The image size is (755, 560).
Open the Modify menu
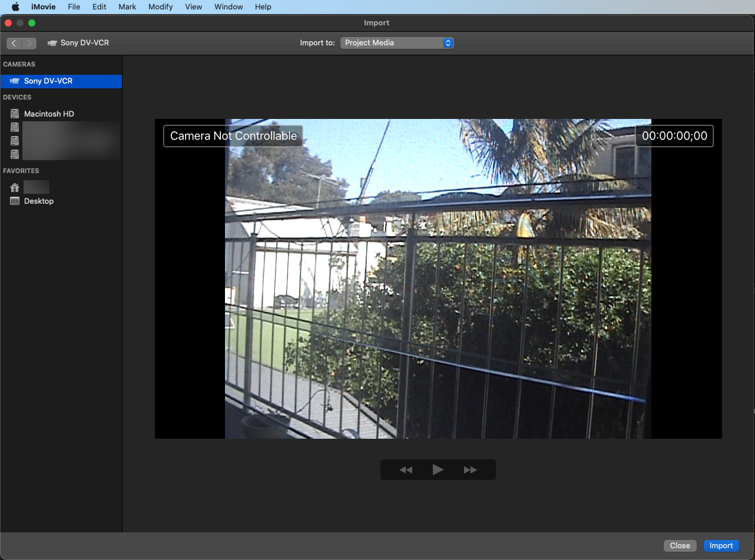tap(160, 7)
